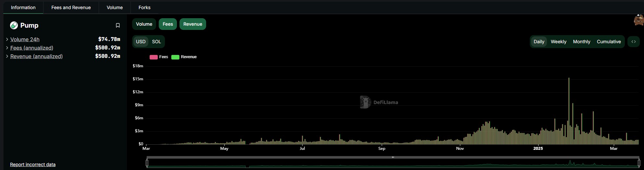The height and width of the screenshot is (170, 644).
Task: Expand the Revenue (annualized) row
Action: click(7, 56)
